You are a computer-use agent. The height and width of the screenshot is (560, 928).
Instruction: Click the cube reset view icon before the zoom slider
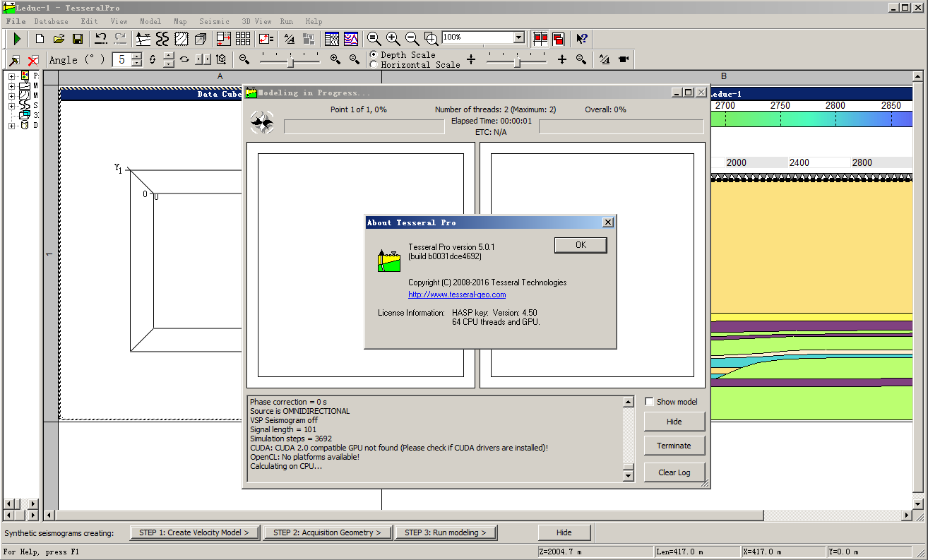point(222,59)
